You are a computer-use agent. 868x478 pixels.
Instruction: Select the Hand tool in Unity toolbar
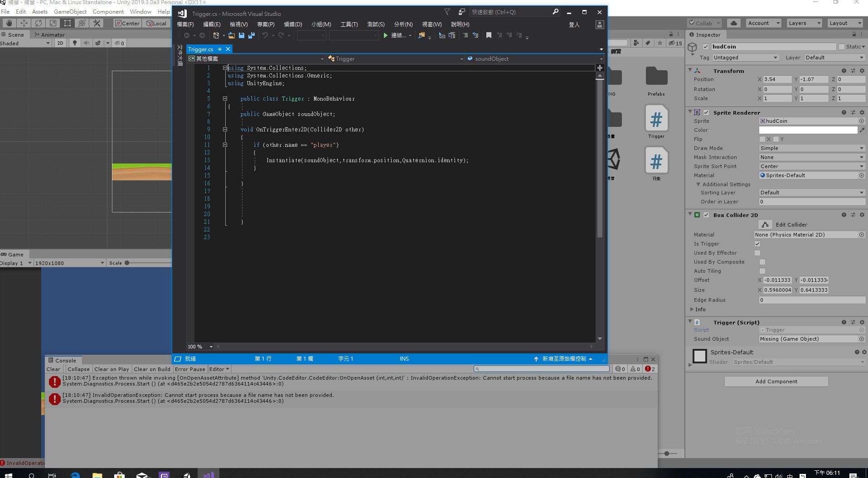(9, 23)
